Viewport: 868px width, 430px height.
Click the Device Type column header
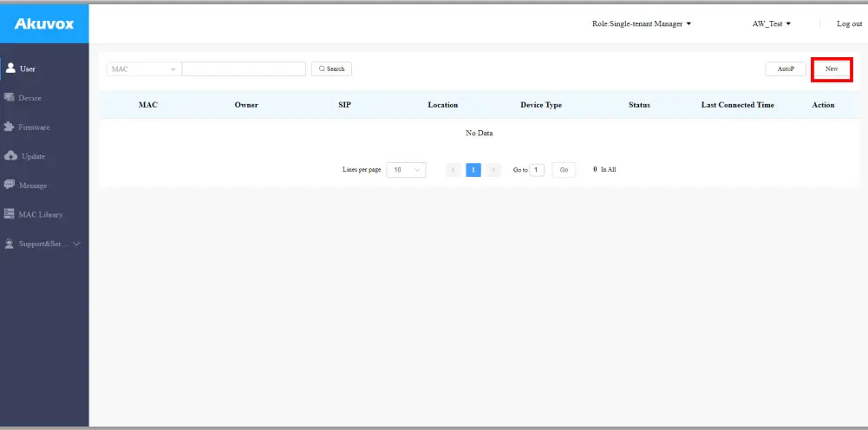541,105
